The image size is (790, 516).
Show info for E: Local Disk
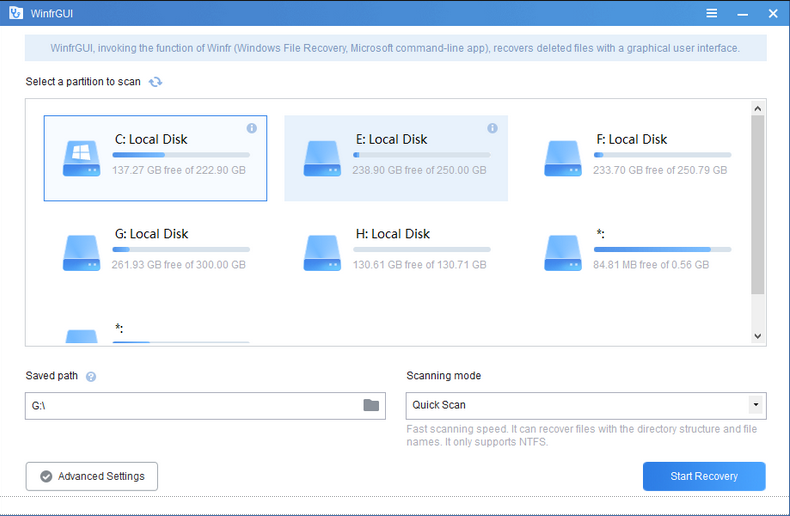[492, 128]
